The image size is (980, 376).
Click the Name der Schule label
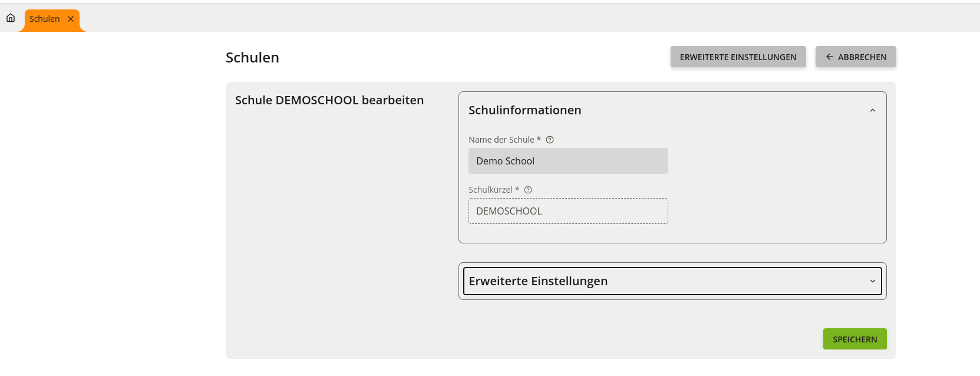[501, 140]
